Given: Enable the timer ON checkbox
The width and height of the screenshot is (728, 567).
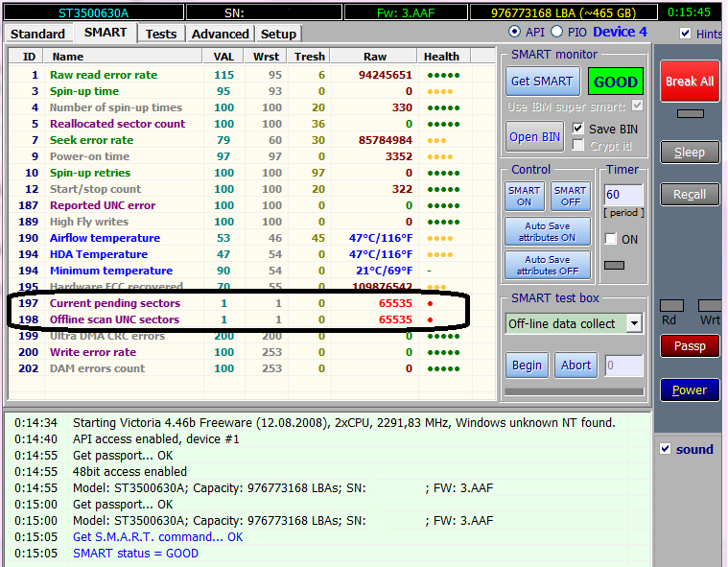Looking at the screenshot, I should pyautogui.click(x=611, y=239).
